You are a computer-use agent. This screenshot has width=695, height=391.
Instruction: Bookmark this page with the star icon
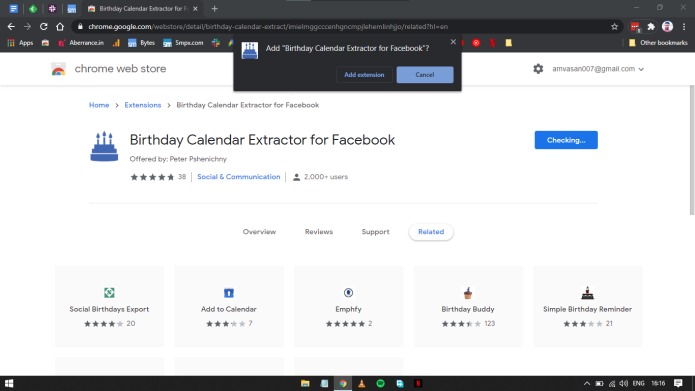pos(614,27)
